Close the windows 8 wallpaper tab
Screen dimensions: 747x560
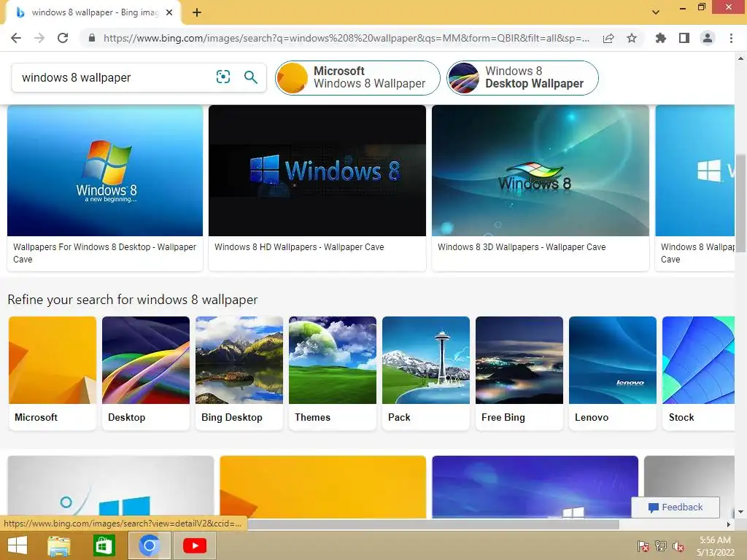coord(169,13)
